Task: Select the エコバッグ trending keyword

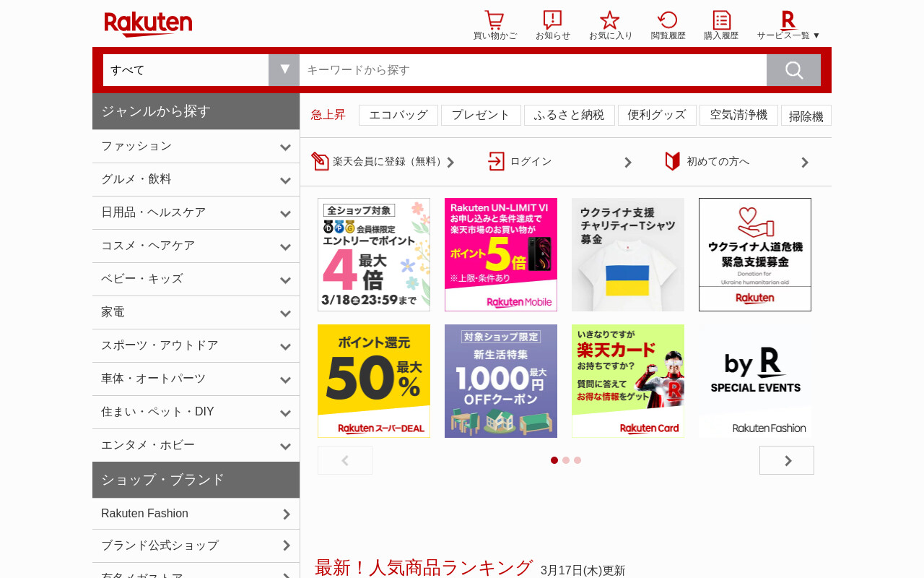Action: pyautogui.click(x=398, y=115)
